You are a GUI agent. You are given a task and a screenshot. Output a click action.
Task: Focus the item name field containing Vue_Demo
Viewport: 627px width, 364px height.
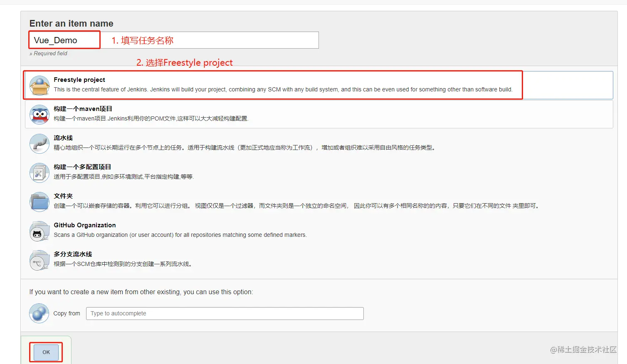click(x=174, y=40)
